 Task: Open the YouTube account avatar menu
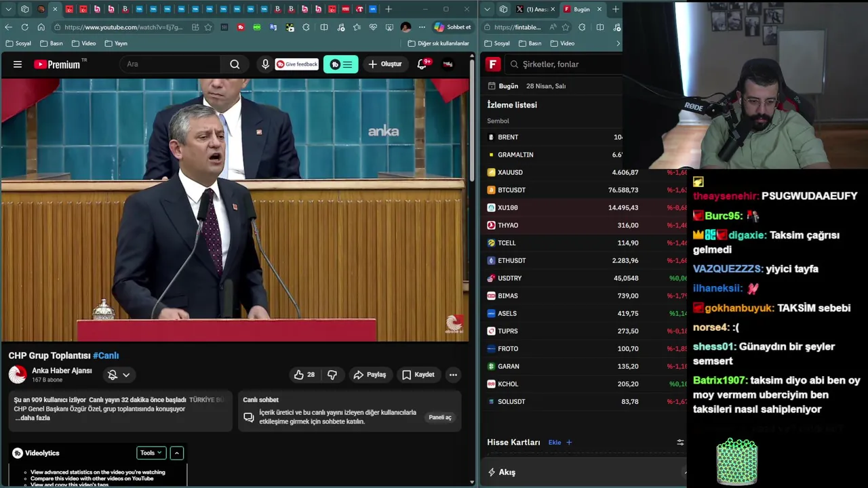[x=448, y=64]
